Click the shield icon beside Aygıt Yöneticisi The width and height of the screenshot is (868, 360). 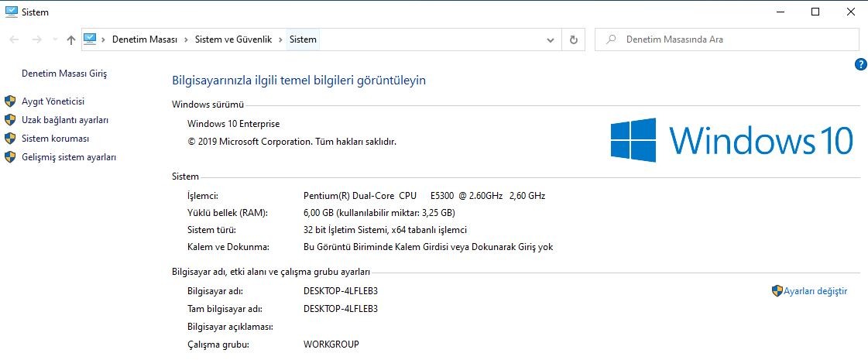(x=10, y=101)
